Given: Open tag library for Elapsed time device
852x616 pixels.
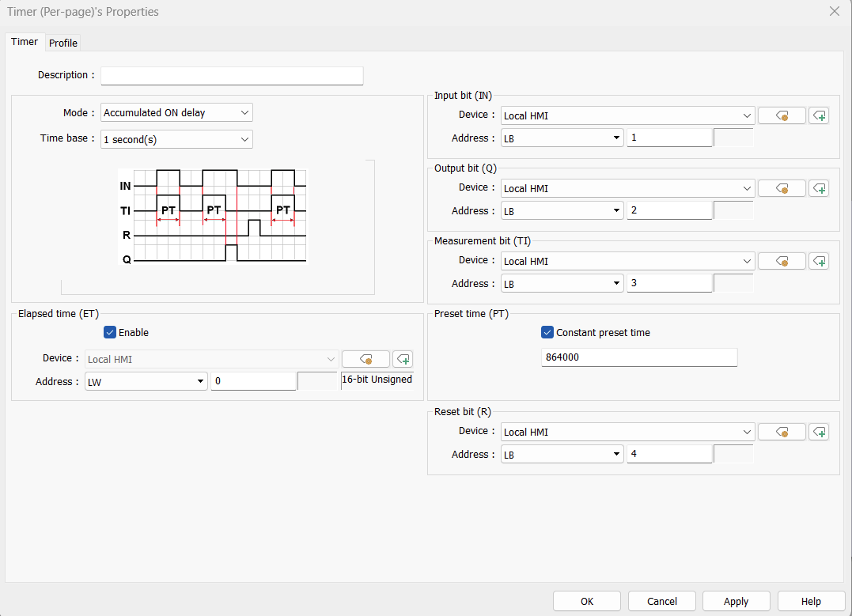Looking at the screenshot, I should coord(365,359).
